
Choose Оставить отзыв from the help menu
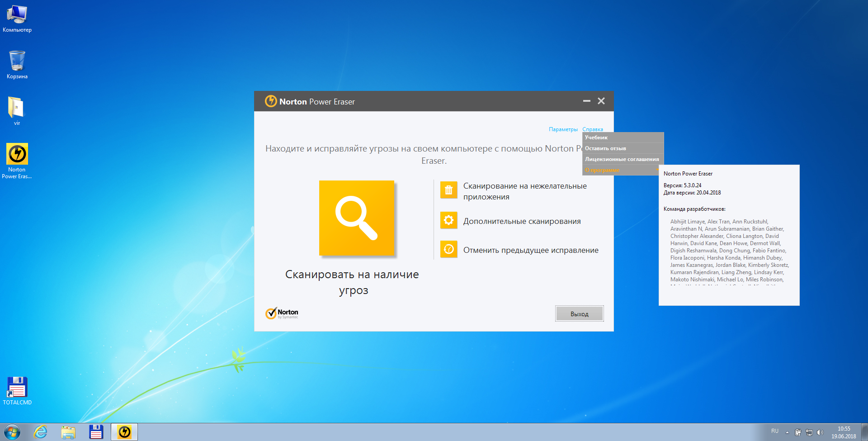pyautogui.click(x=623, y=148)
